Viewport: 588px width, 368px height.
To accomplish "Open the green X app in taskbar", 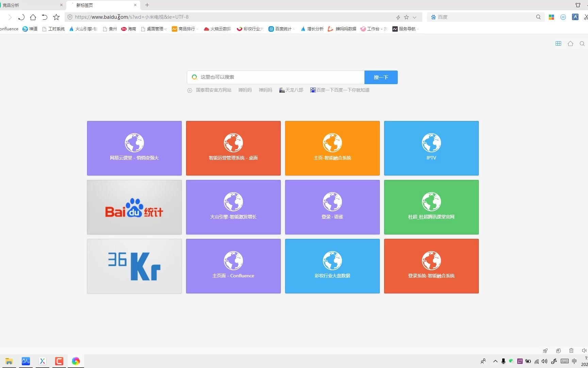I will (42, 361).
